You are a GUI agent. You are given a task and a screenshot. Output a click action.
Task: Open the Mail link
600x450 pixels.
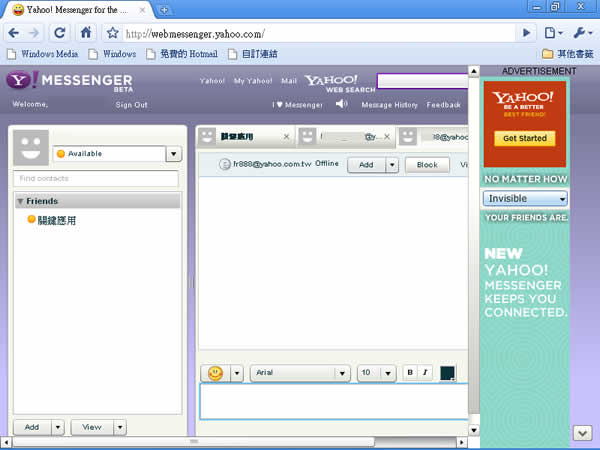click(289, 81)
